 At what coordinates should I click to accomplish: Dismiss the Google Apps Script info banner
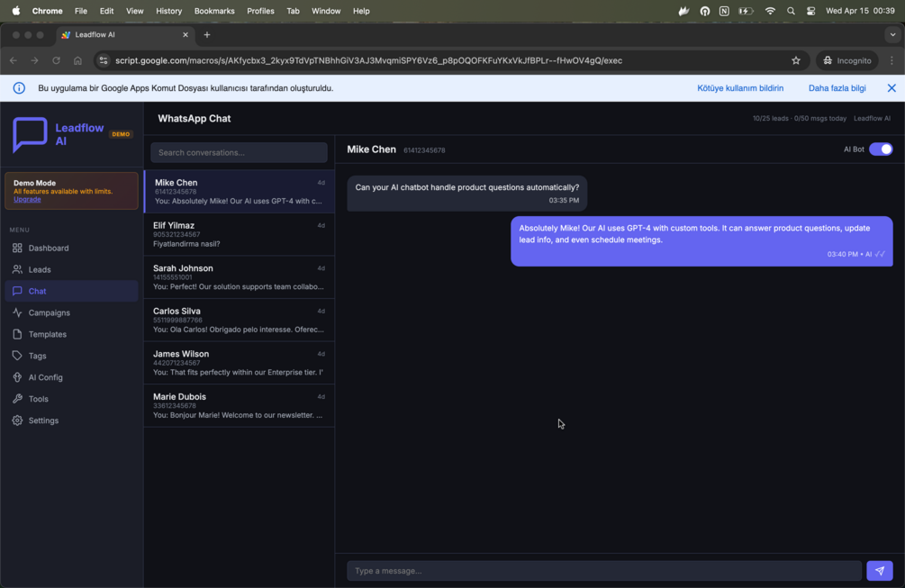[891, 88]
